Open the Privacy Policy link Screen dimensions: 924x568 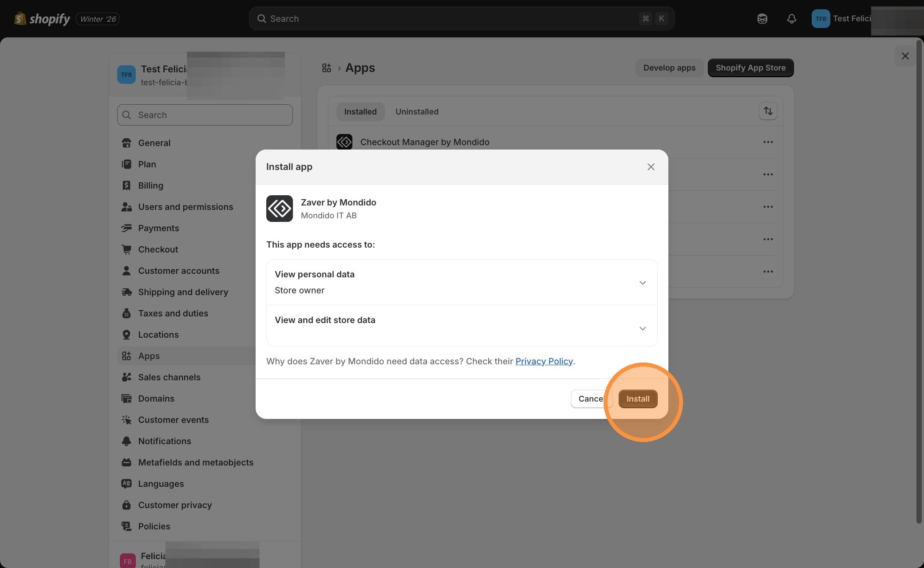544,361
